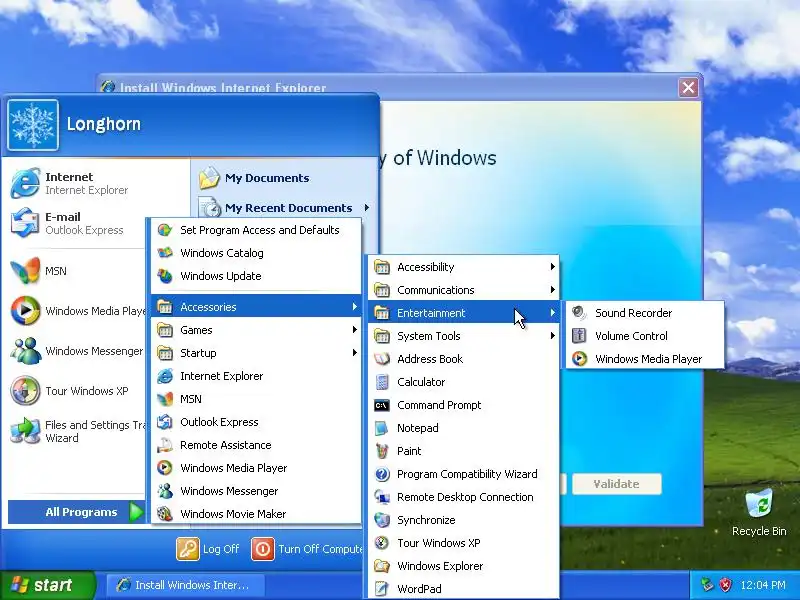This screenshot has height=600, width=800.
Task: Launch Outlook Express from All Programs list
Action: pyautogui.click(x=256, y=421)
